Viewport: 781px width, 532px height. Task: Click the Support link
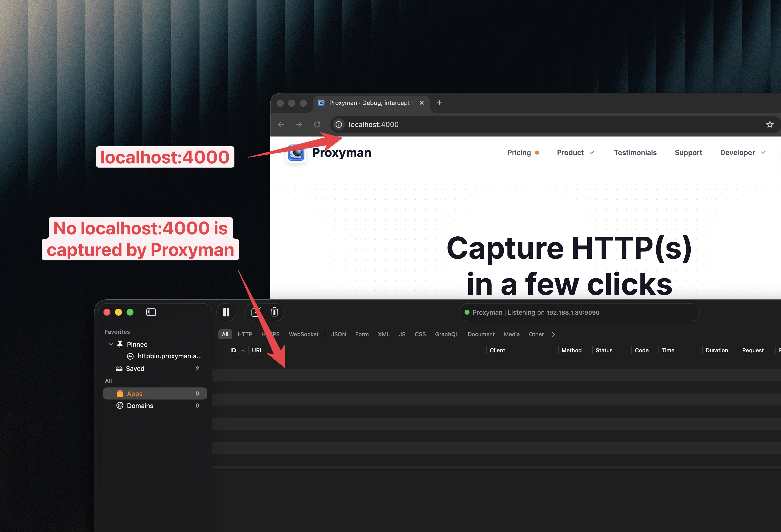point(688,153)
